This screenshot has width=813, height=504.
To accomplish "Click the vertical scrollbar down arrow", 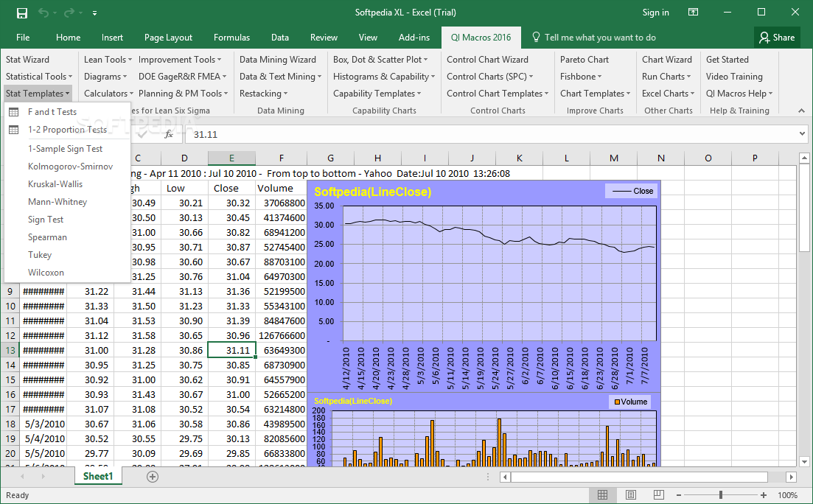I will 804,461.
